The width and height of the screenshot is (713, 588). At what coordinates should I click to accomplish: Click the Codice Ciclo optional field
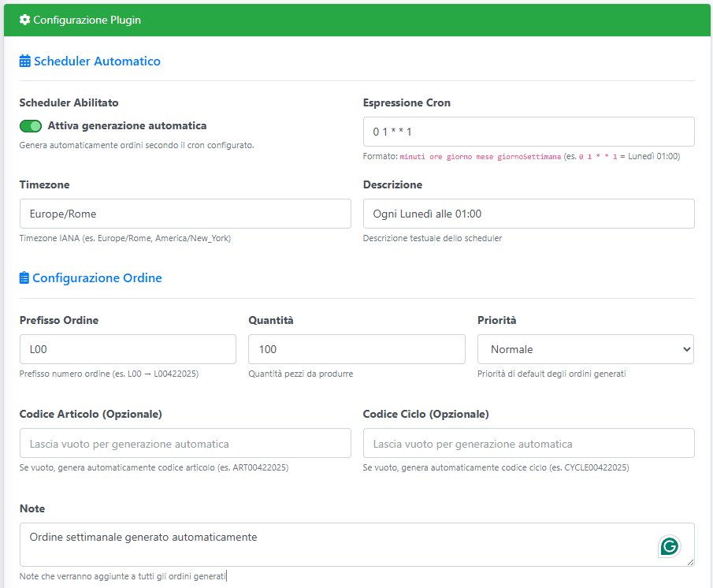click(528, 443)
